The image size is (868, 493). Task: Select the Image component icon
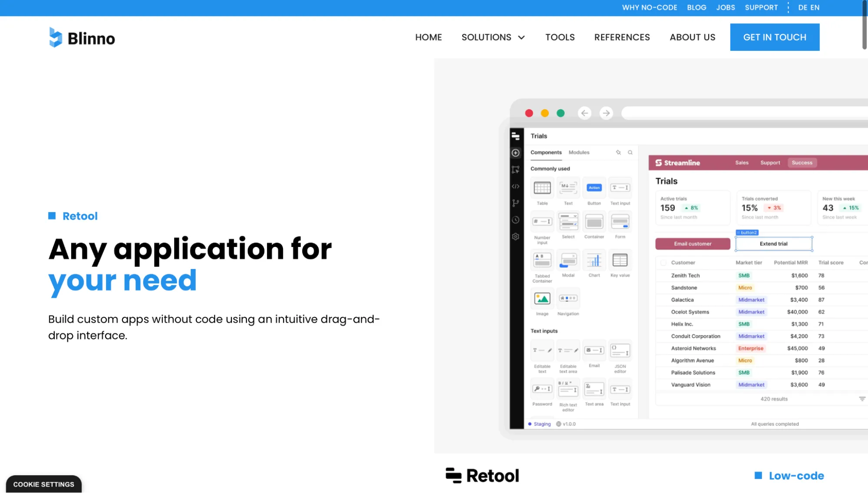tap(542, 299)
